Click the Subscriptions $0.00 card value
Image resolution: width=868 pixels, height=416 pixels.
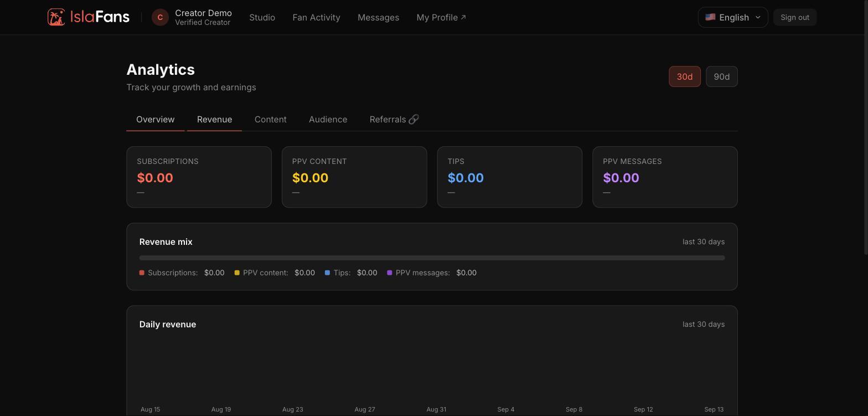[x=155, y=178]
